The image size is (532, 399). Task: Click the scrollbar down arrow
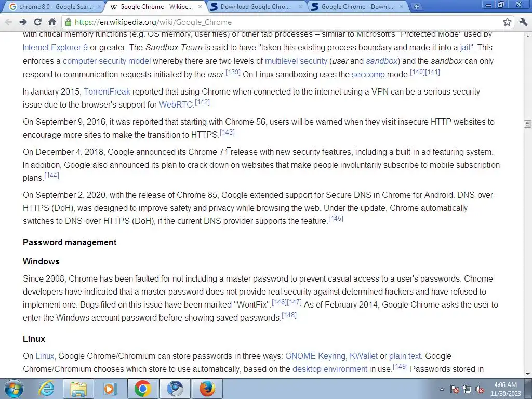[x=528, y=374]
